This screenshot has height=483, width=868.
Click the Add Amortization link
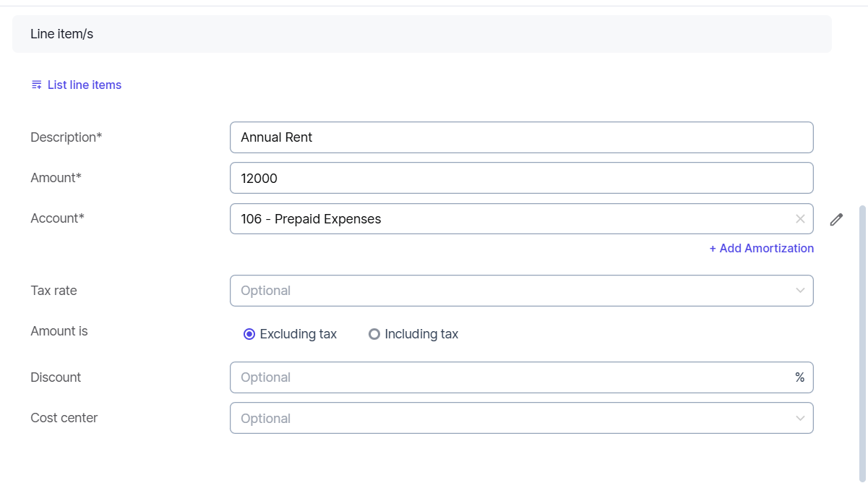[761, 248]
